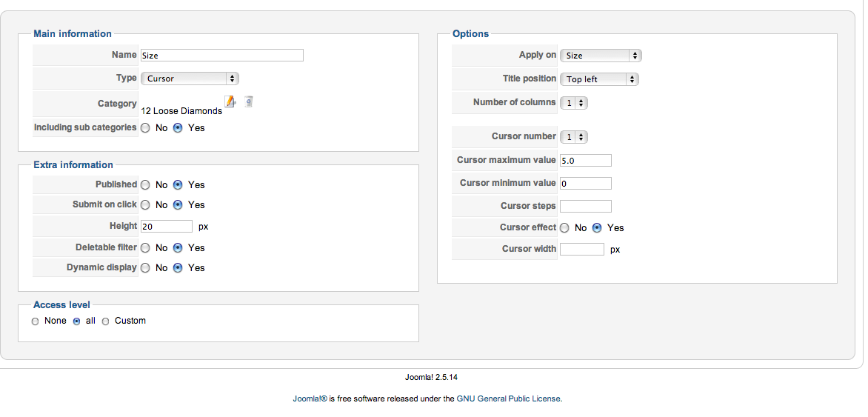Open the Type dropdown showing Cursor
Image resolution: width=868 pixels, height=417 pixels.
(190, 79)
